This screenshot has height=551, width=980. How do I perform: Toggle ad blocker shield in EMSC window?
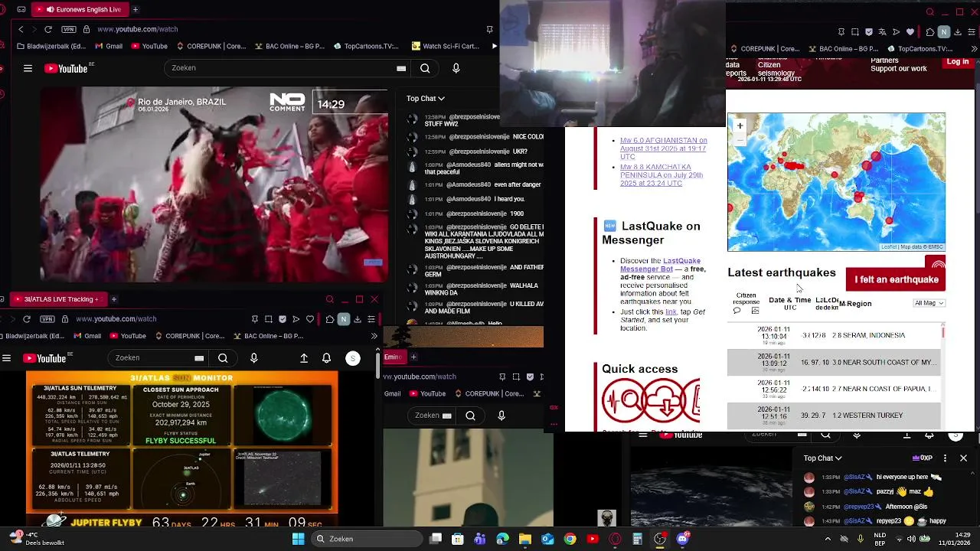pyautogui.click(x=869, y=32)
